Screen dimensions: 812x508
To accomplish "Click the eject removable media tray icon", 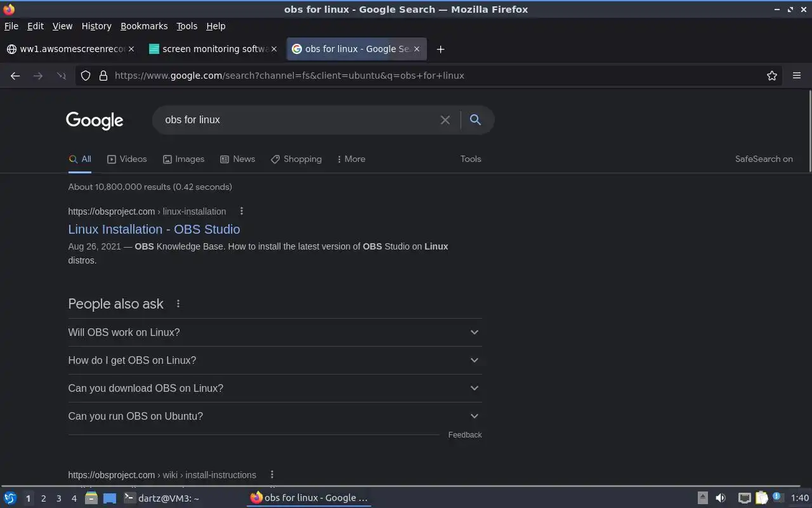I will click(702, 498).
